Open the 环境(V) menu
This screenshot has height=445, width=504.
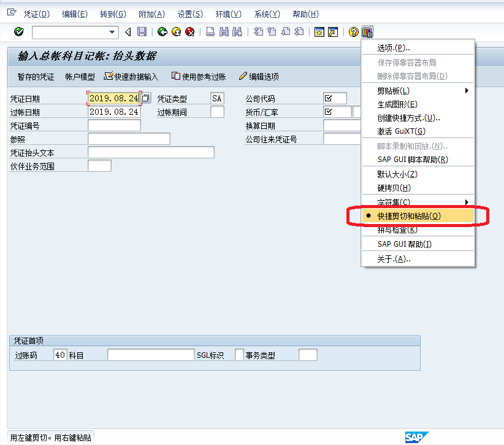[229, 14]
